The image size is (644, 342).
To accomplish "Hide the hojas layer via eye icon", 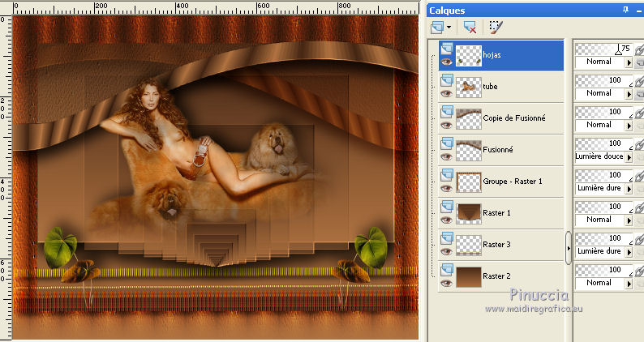I will 446,62.
